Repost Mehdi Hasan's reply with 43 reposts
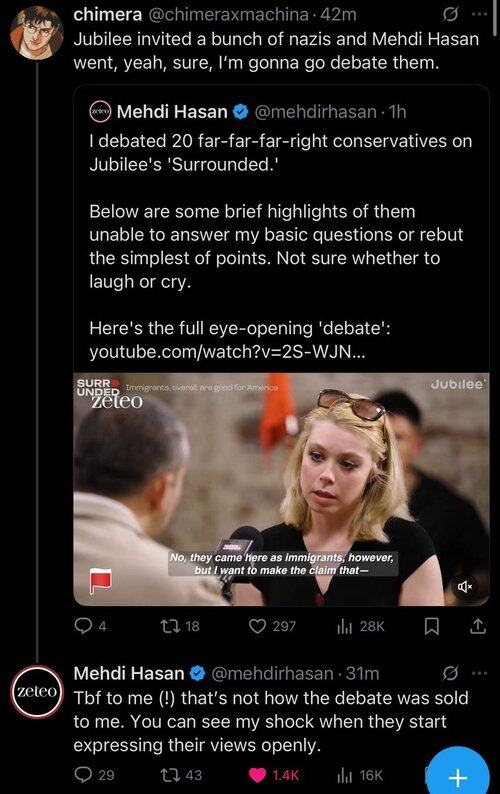Viewport: 500px width, 794px height. 181,775
